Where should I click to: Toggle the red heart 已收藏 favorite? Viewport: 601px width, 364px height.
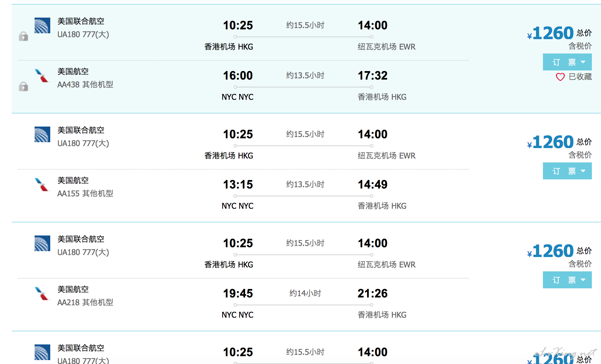560,77
